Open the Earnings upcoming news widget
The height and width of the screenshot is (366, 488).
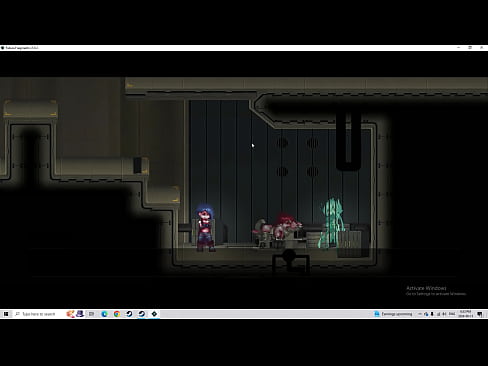[x=393, y=314]
